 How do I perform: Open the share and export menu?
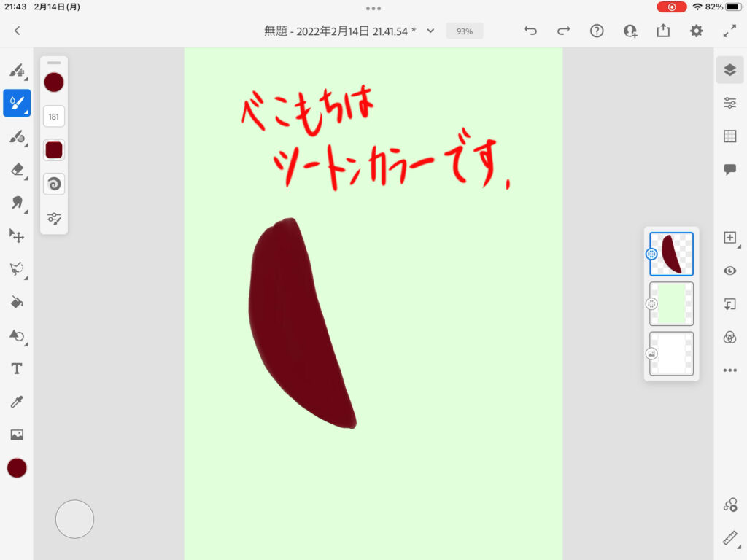click(663, 31)
